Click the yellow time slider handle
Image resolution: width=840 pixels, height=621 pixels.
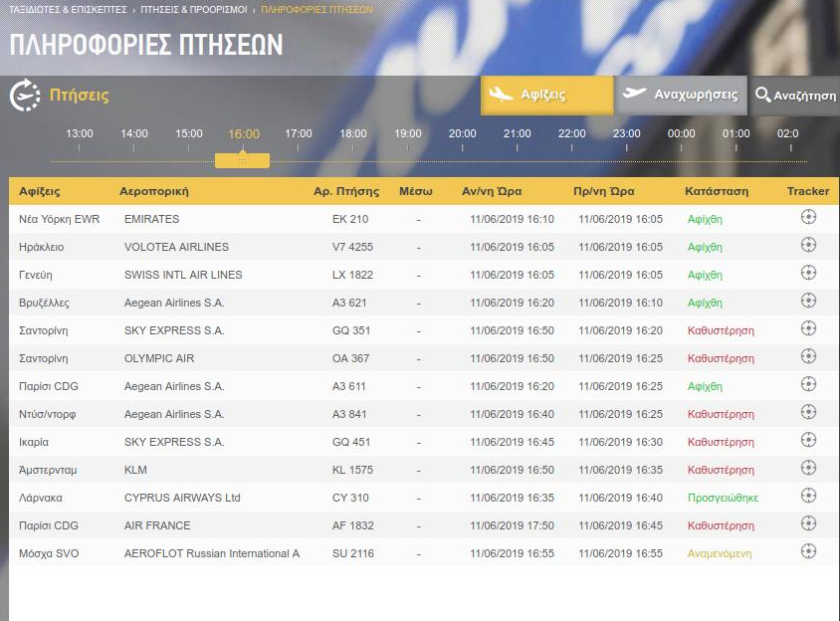point(242,159)
